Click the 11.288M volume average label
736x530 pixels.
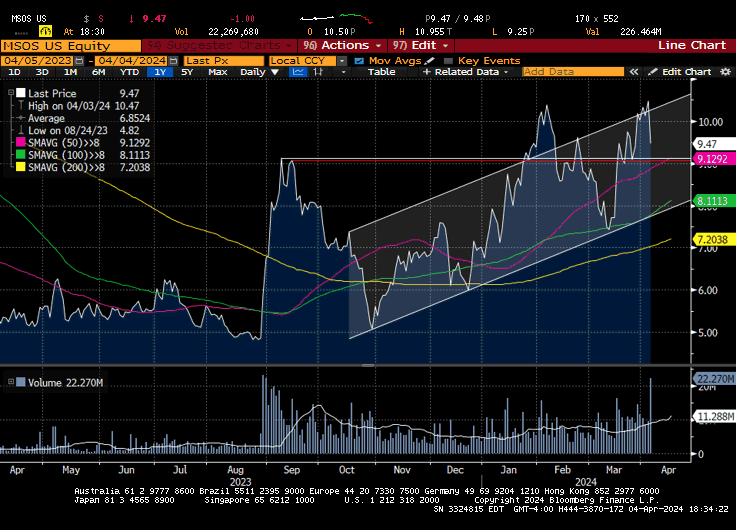click(714, 416)
